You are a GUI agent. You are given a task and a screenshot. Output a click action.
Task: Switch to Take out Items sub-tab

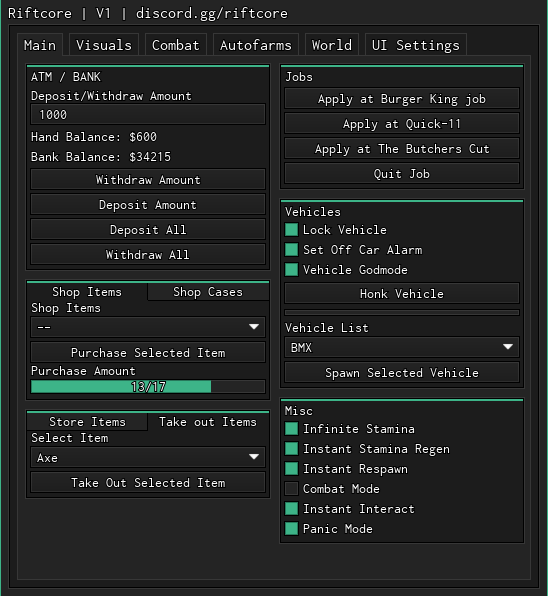point(208,422)
